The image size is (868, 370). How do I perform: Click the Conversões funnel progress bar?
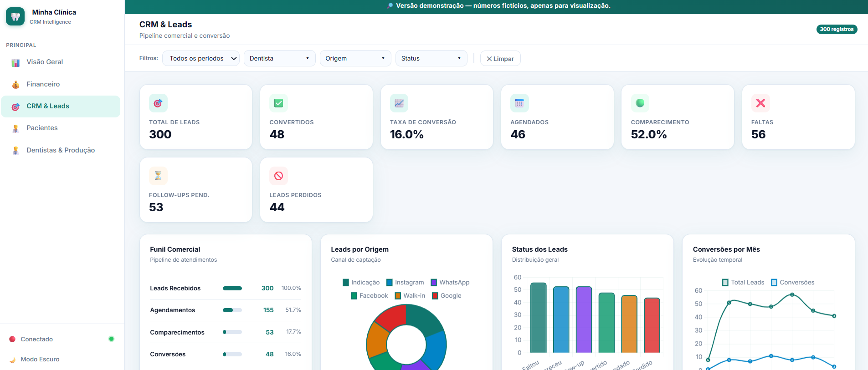pyautogui.click(x=232, y=354)
